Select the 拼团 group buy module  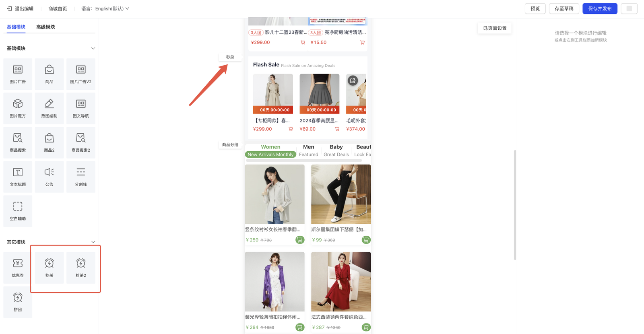(x=18, y=302)
